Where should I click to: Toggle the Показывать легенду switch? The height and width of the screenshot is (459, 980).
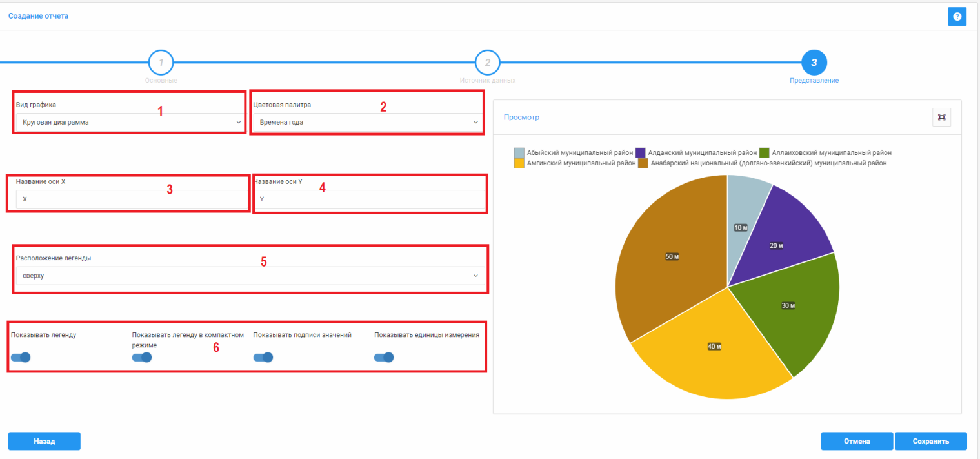[x=21, y=358]
